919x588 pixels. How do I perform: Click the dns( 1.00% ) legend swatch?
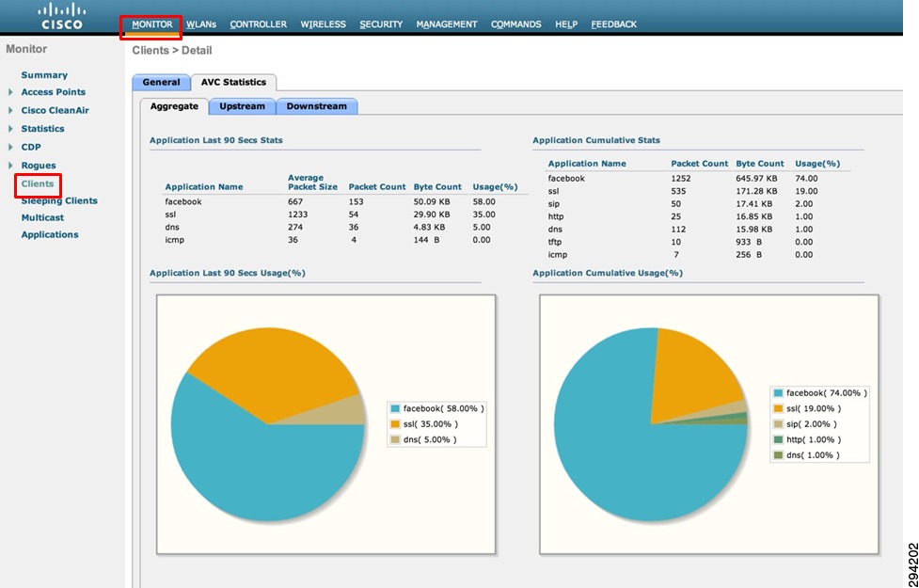778,455
